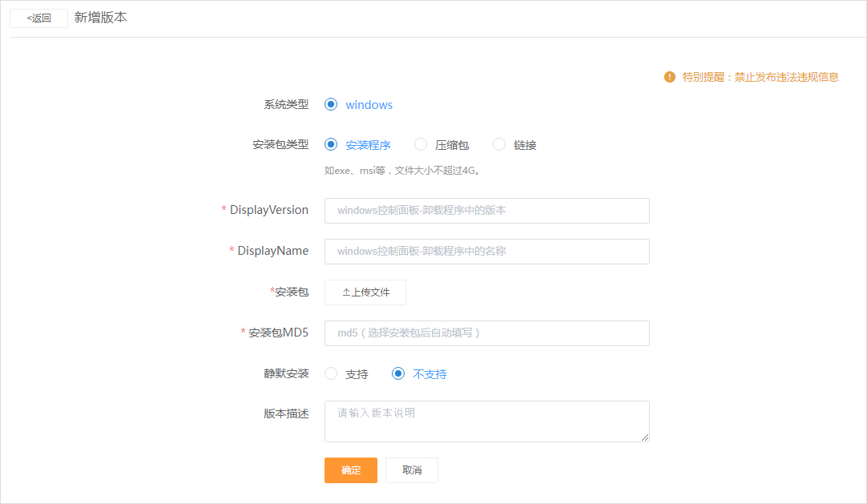
Task: Click the upload arrow icon on 上传文件 button
Action: tap(348, 292)
